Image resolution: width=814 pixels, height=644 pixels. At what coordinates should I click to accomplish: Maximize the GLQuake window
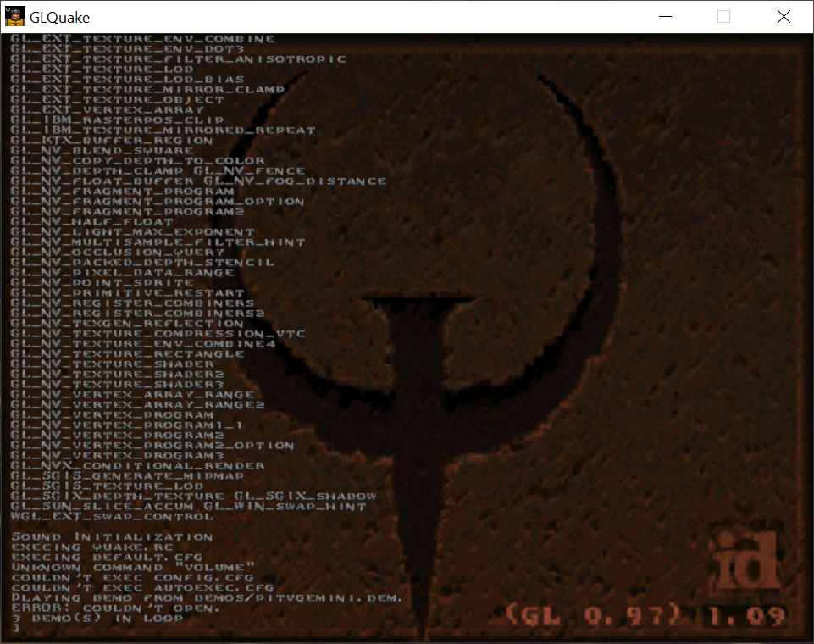tap(723, 17)
